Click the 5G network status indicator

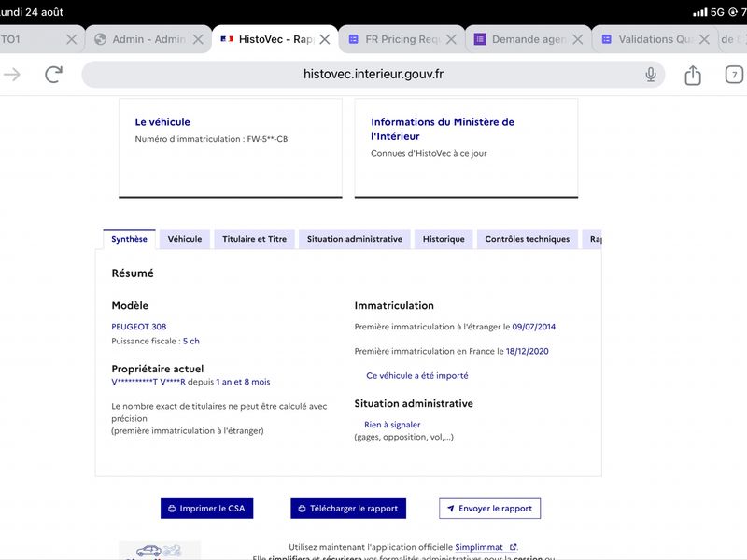[x=717, y=12]
